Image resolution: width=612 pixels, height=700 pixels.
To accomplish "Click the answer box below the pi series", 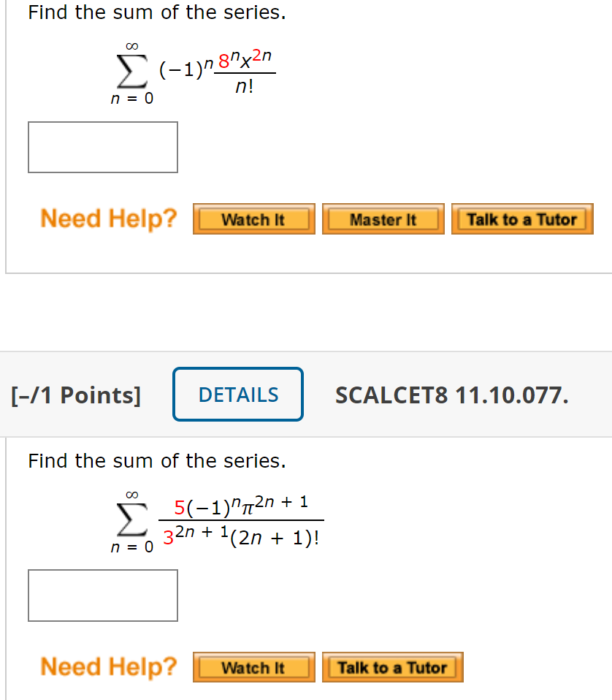I will pos(102,596).
